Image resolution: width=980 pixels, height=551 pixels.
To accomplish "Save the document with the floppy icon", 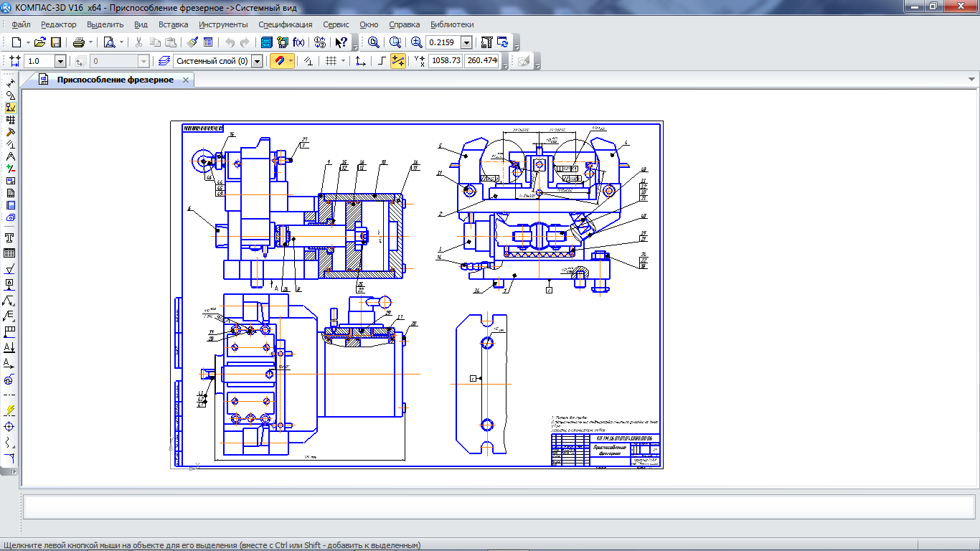I will [x=56, y=42].
